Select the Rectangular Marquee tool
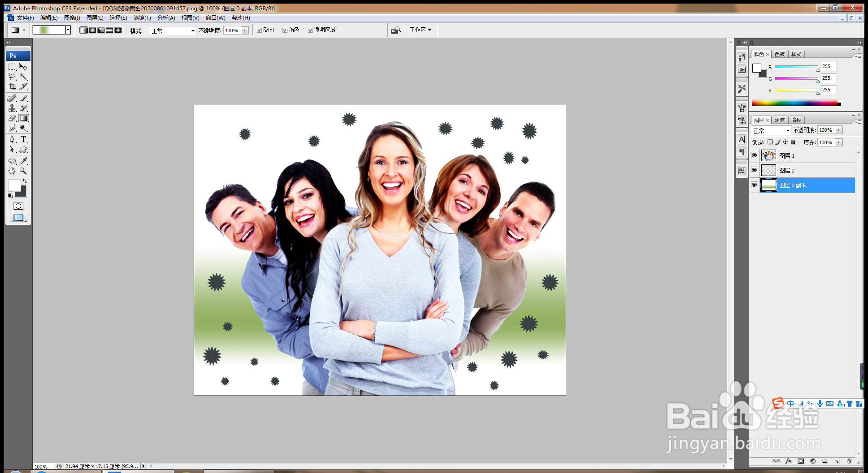The image size is (868, 473). [12, 67]
